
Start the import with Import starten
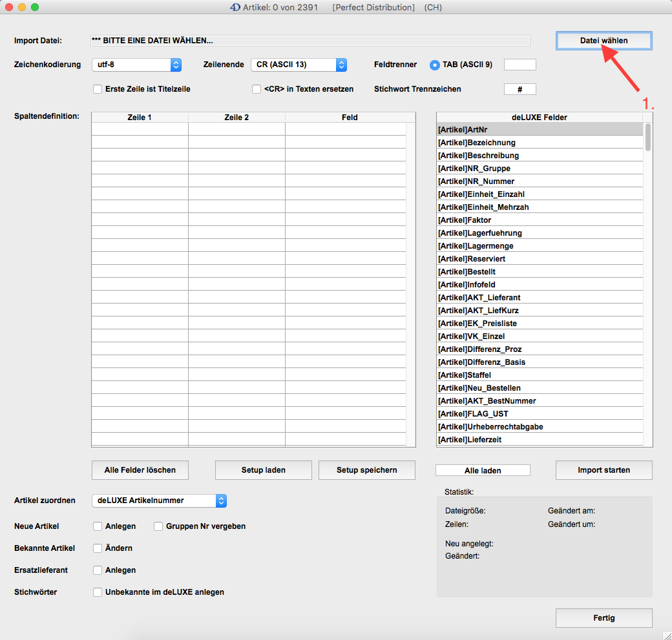604,470
